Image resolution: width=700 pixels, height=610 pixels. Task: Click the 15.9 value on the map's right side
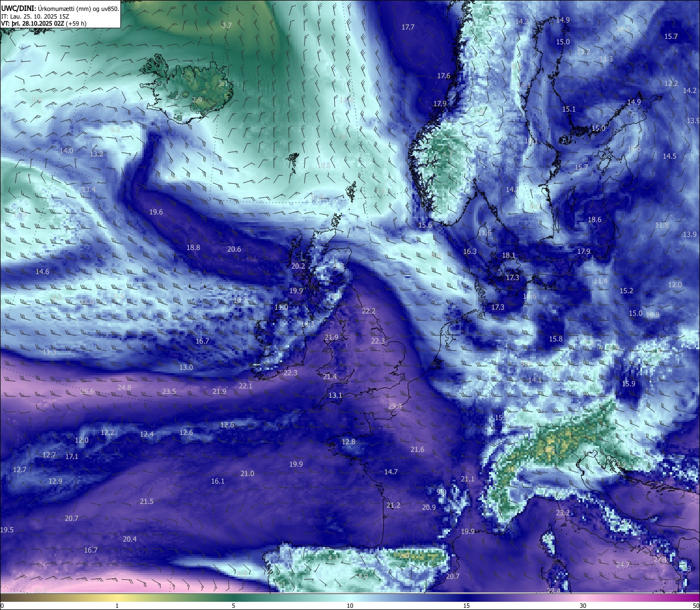click(628, 384)
